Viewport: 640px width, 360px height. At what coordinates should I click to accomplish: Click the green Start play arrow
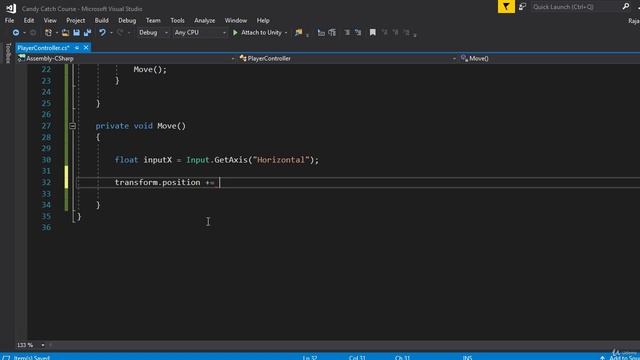point(235,33)
